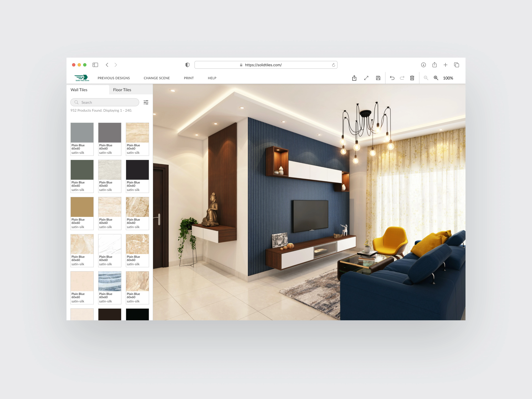Select the tan gold tile swatch
The width and height of the screenshot is (532, 399).
[x=82, y=207]
